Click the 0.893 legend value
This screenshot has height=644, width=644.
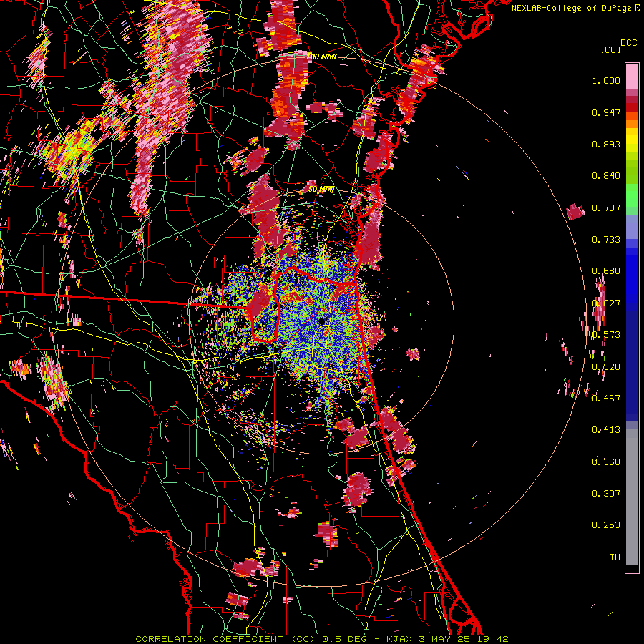coord(606,144)
